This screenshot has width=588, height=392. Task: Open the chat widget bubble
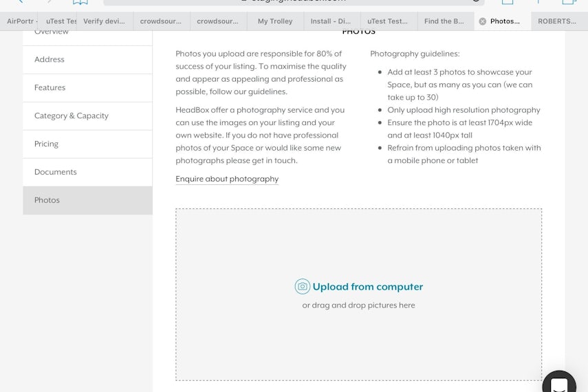click(559, 382)
